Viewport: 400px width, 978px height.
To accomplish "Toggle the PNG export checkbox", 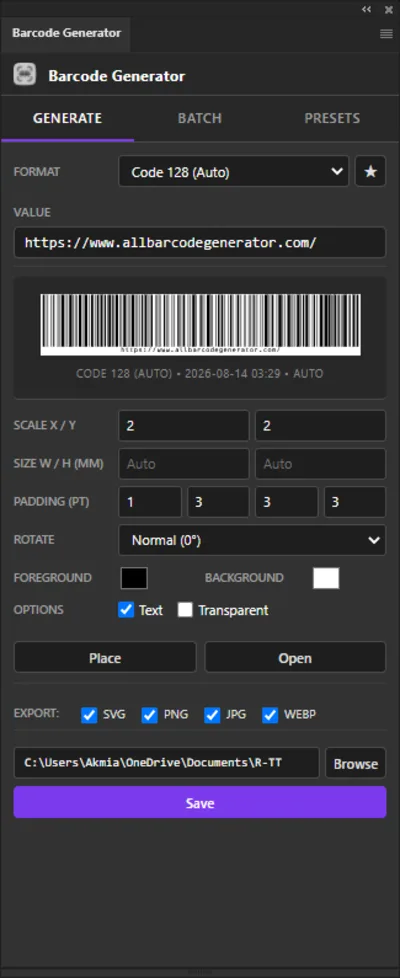I will click(x=150, y=715).
